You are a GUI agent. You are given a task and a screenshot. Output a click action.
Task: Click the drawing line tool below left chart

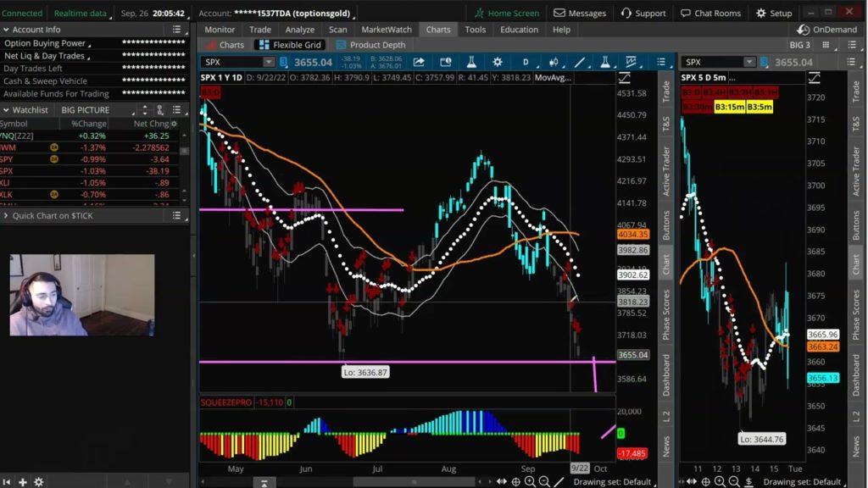pyautogui.click(x=559, y=481)
